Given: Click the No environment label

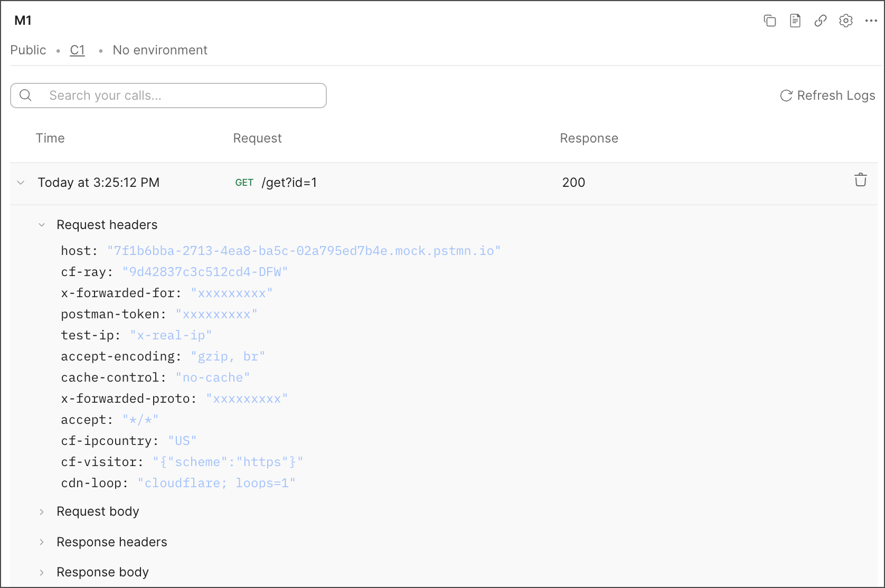Looking at the screenshot, I should (159, 50).
